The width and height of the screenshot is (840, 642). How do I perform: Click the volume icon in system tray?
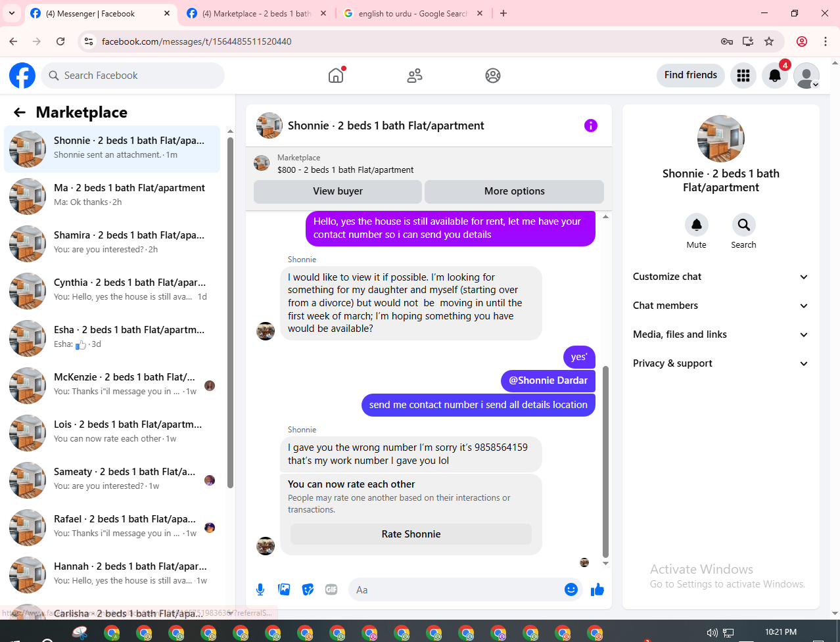(712, 633)
